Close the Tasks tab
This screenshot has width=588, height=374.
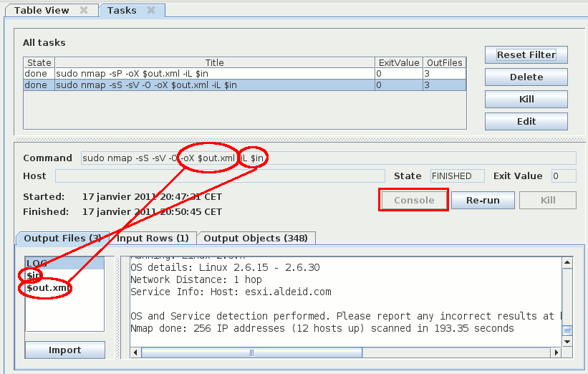coord(151,10)
